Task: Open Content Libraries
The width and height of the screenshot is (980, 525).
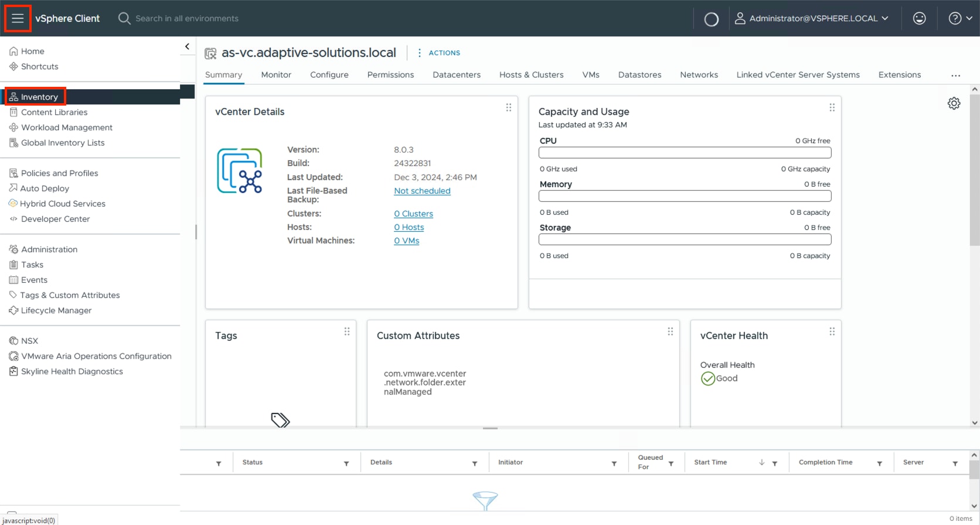Action: (49, 112)
